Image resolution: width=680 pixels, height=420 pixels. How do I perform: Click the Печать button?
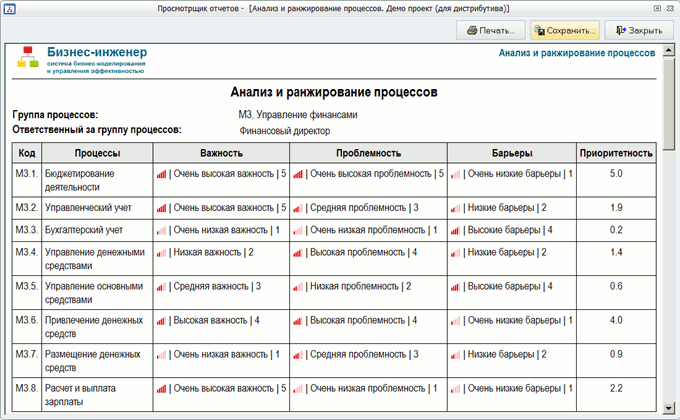coord(490,30)
